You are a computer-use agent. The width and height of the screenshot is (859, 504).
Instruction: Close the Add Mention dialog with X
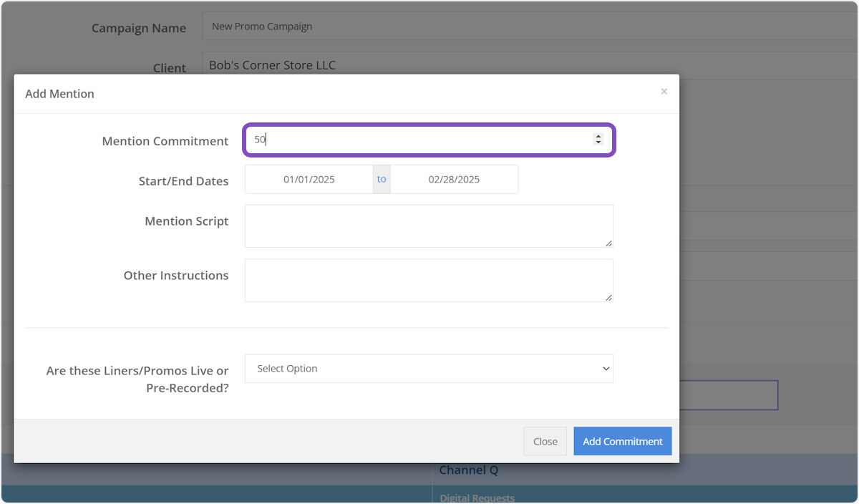(664, 92)
